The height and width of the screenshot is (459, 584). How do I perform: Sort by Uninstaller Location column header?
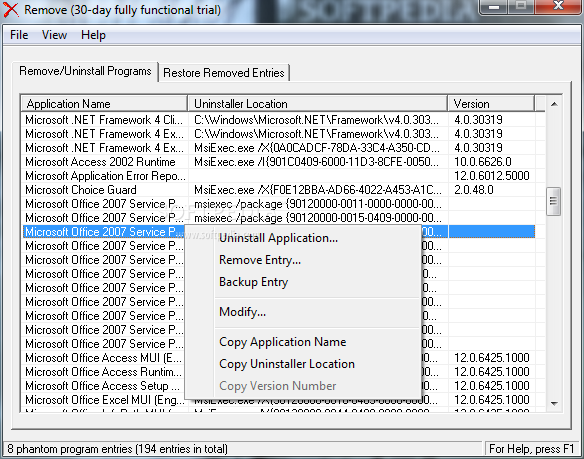(318, 104)
